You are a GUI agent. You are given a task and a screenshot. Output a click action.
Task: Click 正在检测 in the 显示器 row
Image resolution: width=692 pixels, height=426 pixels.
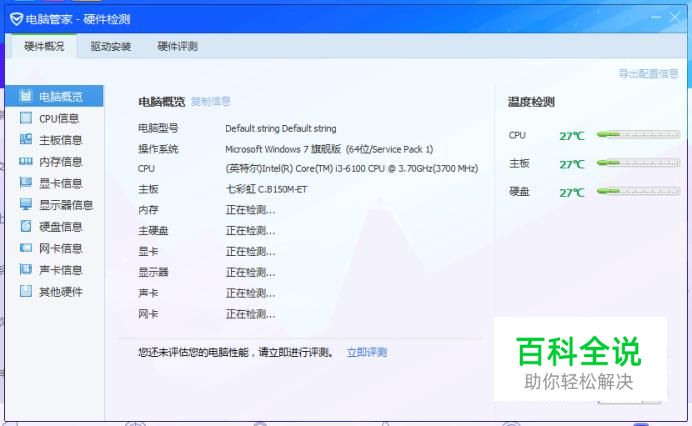(x=250, y=272)
